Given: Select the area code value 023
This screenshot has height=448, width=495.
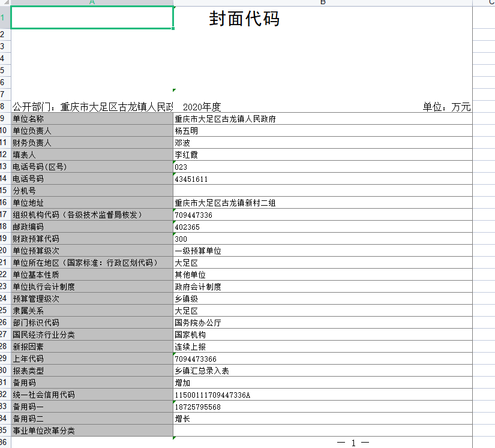Looking at the screenshot, I should point(323,167).
